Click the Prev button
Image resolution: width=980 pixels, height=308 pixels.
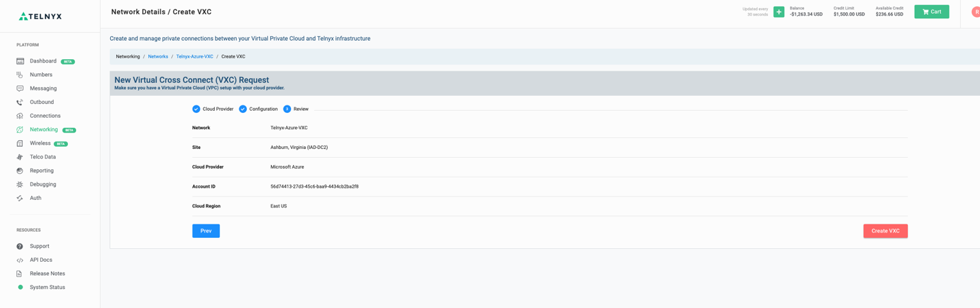[206, 231]
